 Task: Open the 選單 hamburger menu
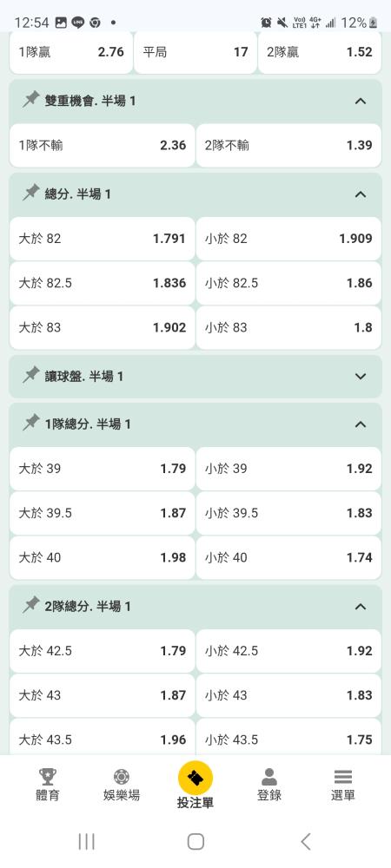coord(343,785)
